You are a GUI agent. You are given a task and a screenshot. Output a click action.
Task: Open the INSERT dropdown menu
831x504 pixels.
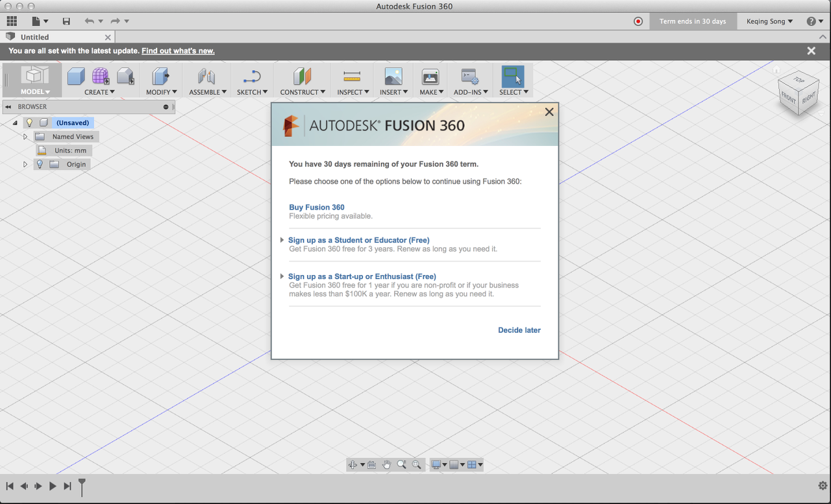click(394, 92)
